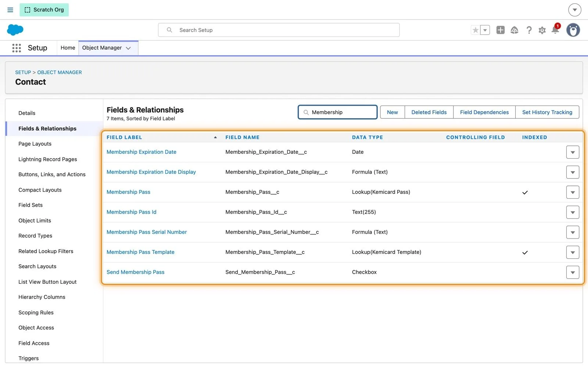Select the Object Manager tab
588x368 pixels.
102,48
